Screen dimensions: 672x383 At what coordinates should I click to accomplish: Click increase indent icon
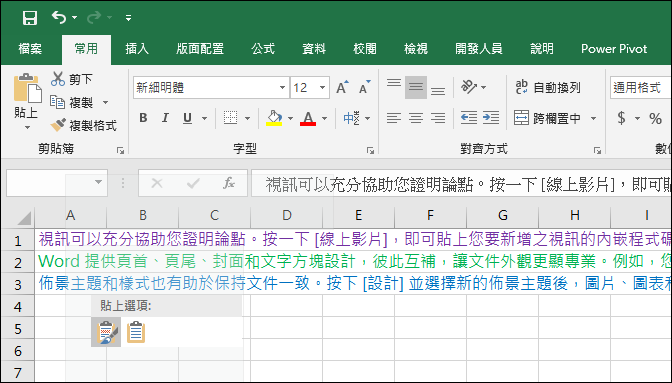pyautogui.click(x=491, y=118)
